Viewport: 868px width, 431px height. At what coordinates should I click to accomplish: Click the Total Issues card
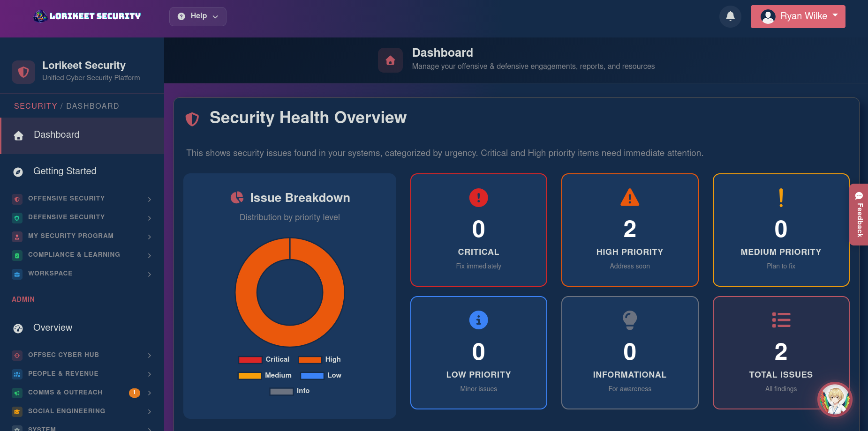click(x=780, y=353)
